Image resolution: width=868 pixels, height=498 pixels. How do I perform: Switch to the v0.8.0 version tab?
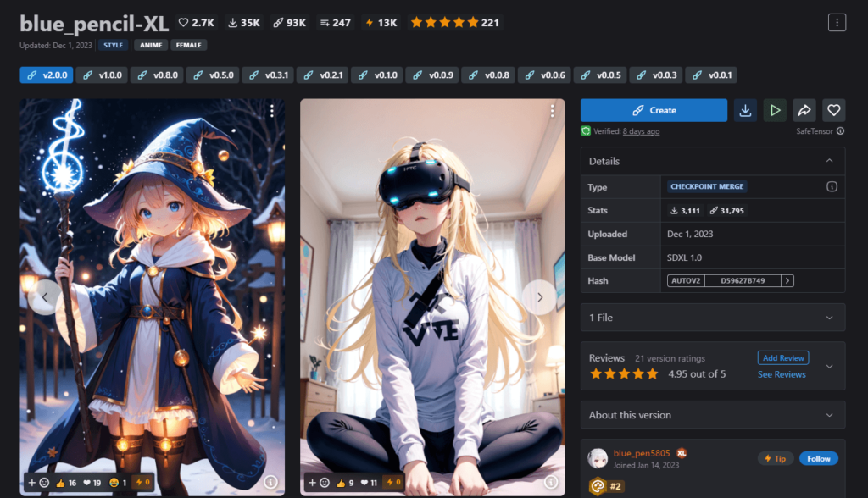157,75
